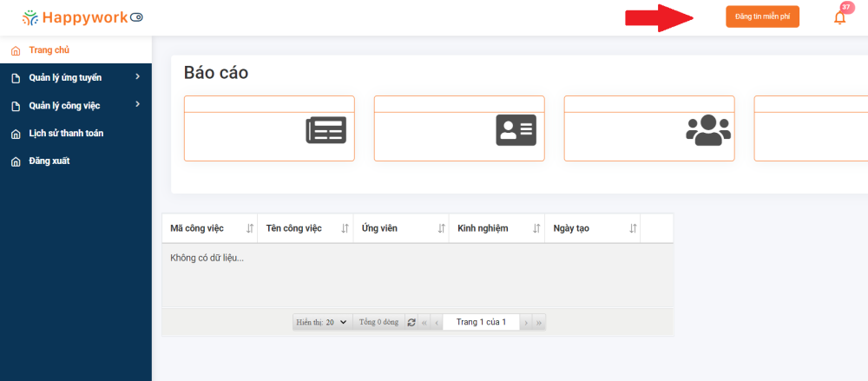Click the users group icon in third report card
The width and height of the screenshot is (868, 381).
click(x=708, y=130)
